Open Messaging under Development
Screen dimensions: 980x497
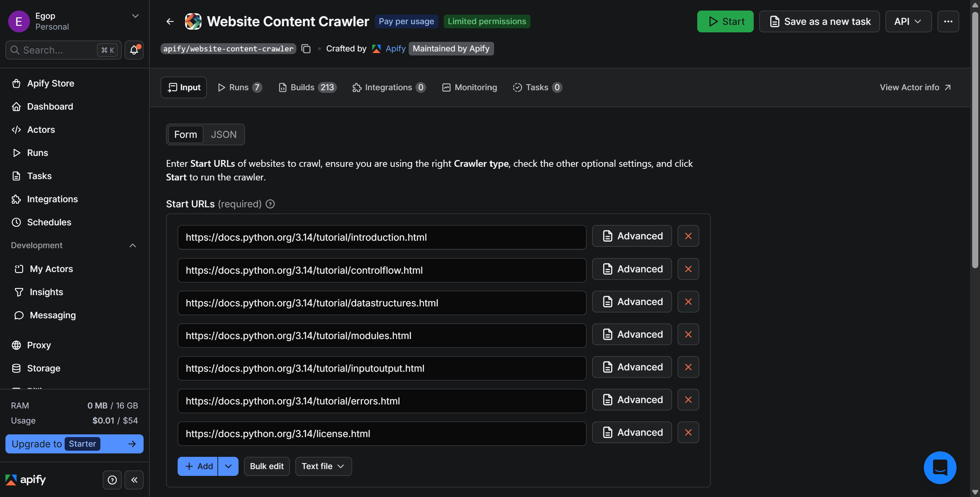pyautogui.click(x=75, y=315)
